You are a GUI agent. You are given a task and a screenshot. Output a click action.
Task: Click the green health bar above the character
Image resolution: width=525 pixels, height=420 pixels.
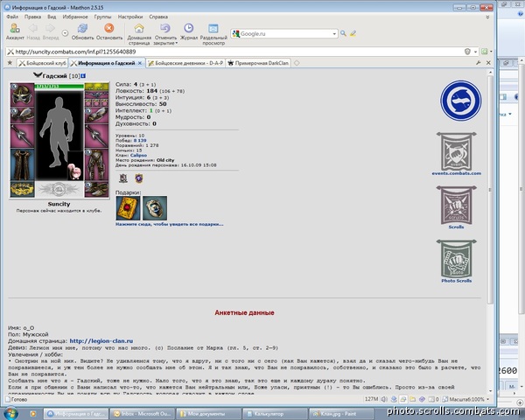click(x=59, y=87)
